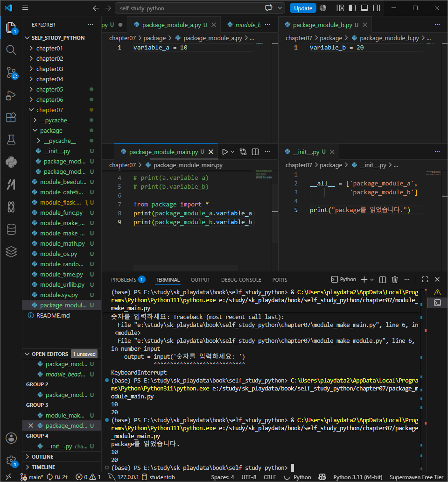Click Spaces: 4 indentation setting
This screenshot has width=448, height=482.
pyautogui.click(x=222, y=477)
